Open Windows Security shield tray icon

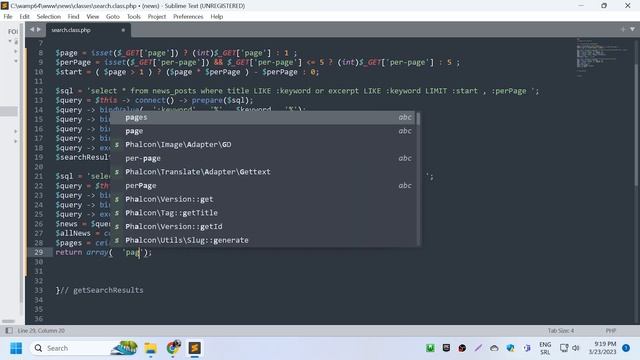click(510, 348)
